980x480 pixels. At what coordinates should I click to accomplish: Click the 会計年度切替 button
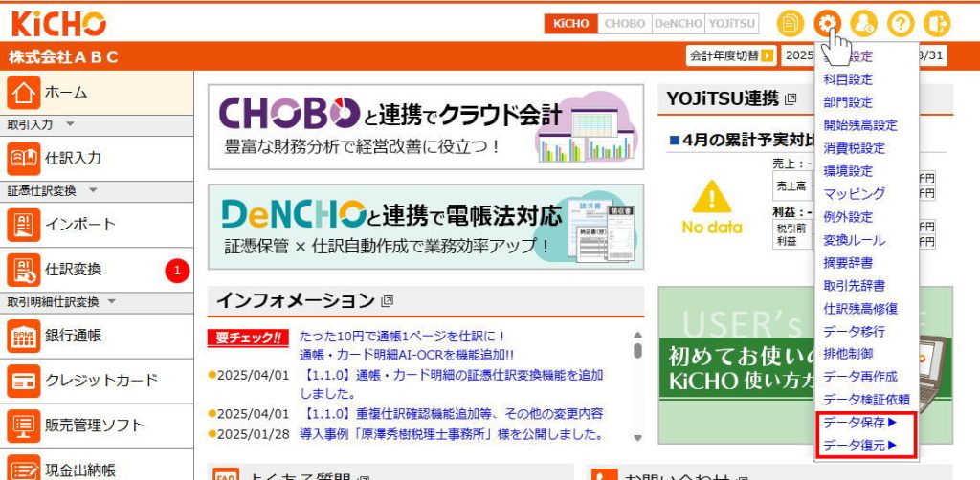click(x=730, y=55)
